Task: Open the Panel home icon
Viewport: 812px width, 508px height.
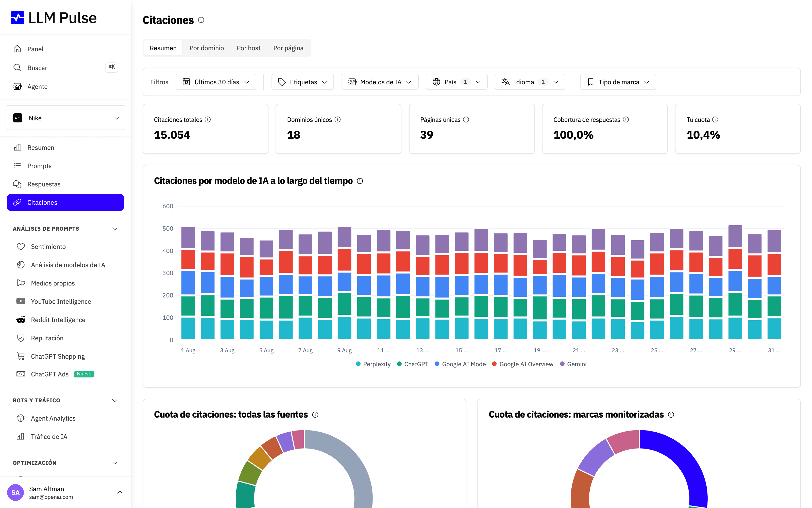Action: click(x=17, y=49)
